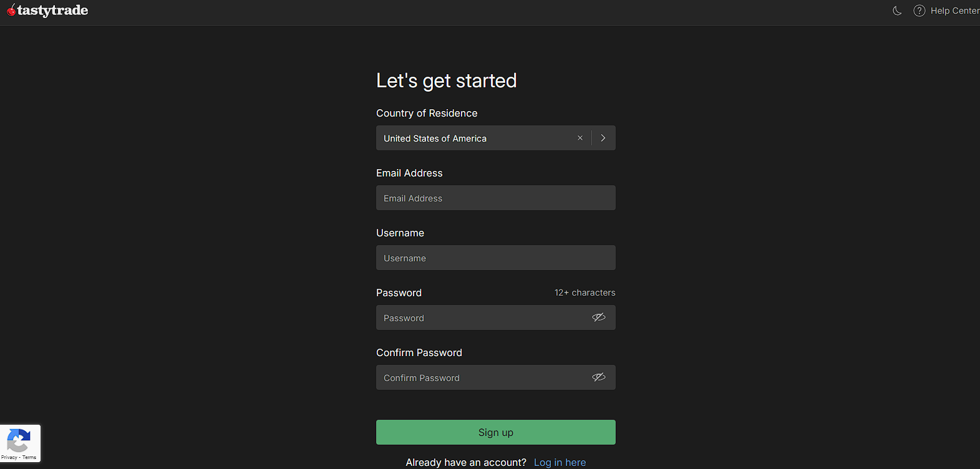Open the Help Center link text
The image size is (980, 469).
point(955,11)
